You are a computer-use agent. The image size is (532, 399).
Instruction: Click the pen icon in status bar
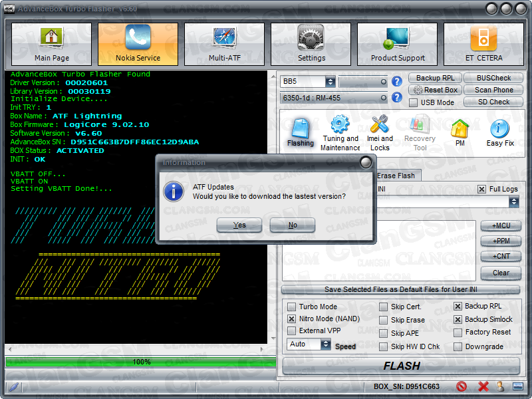[14, 386]
